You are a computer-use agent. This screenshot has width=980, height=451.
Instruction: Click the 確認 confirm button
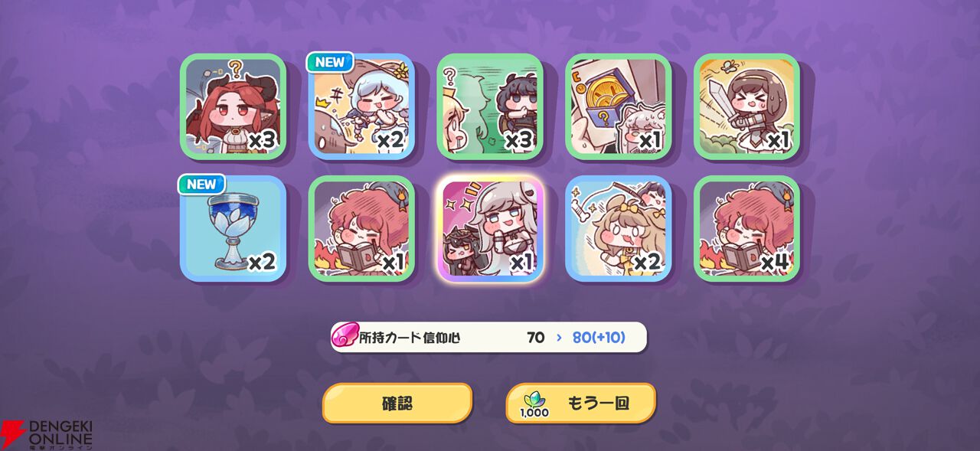tap(397, 403)
